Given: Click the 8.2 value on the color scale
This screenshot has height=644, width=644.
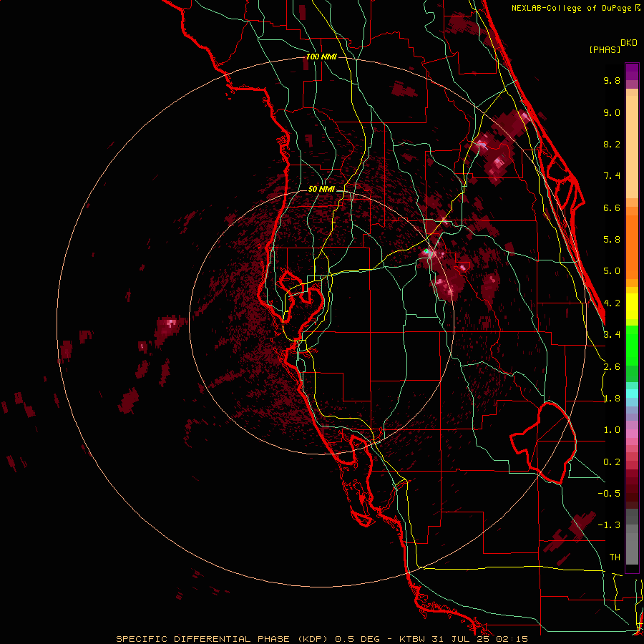Looking at the screenshot, I should click(612, 144).
